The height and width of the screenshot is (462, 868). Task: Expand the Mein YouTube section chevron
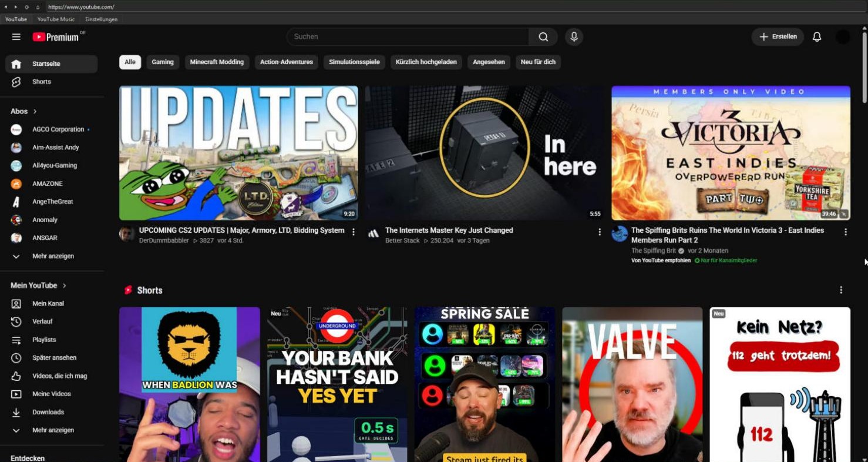64,286
